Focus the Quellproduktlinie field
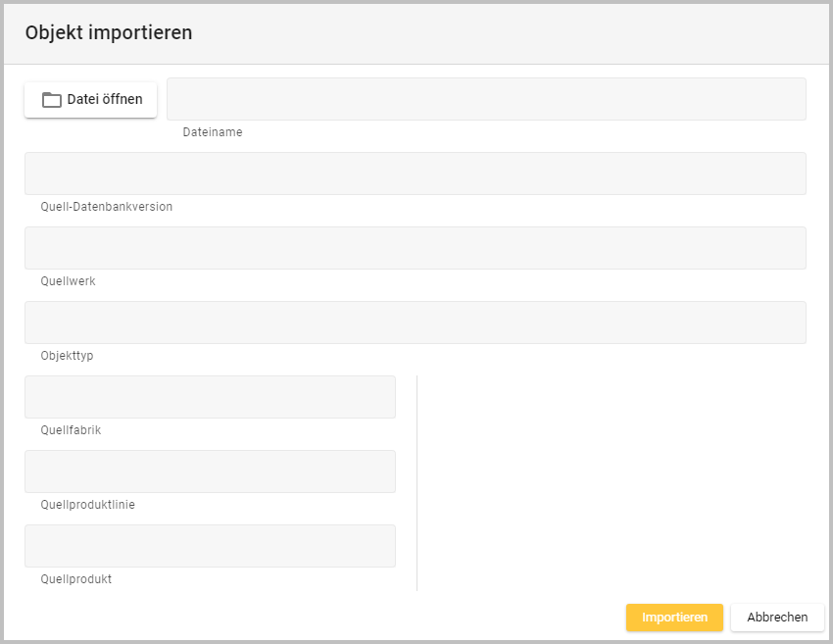The height and width of the screenshot is (644, 833). tap(210, 471)
